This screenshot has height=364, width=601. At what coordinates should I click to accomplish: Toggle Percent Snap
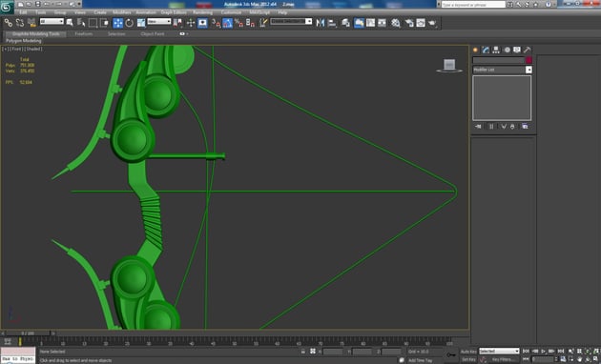pos(238,23)
